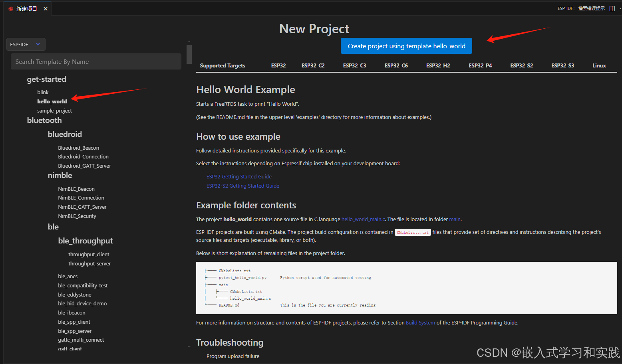The width and height of the screenshot is (622, 364).
Task: Select ble_compatibility_test template
Action: pos(83,285)
